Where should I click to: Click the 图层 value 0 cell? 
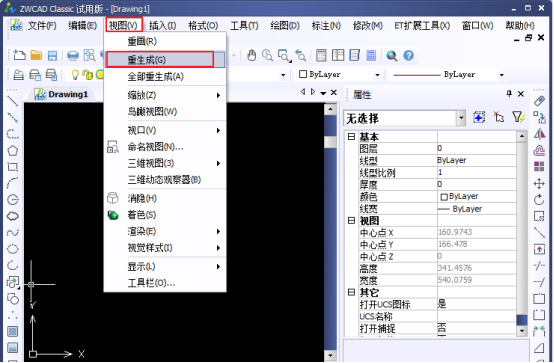[x=477, y=148]
